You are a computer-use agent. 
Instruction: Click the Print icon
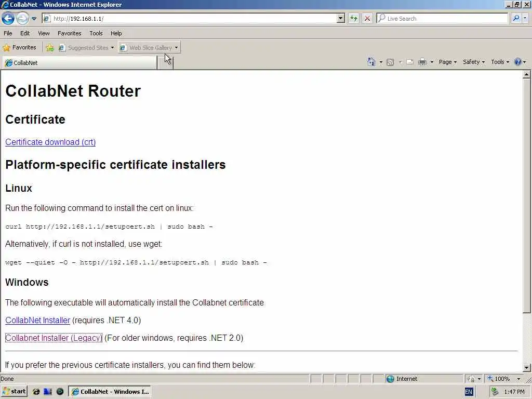click(422, 62)
